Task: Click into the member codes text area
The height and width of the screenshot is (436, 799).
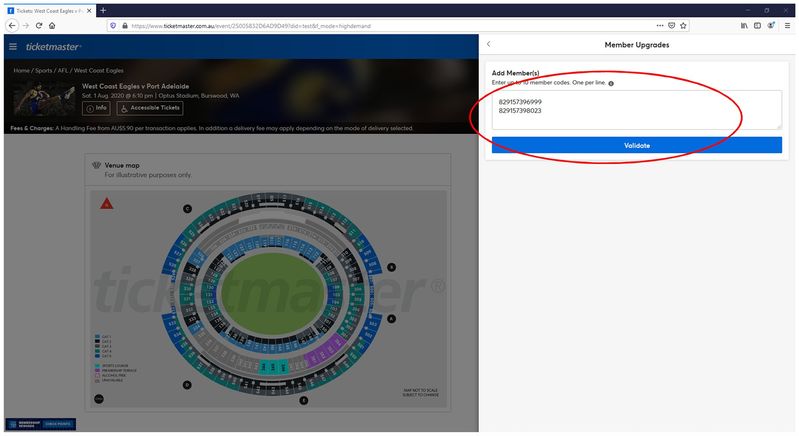Action: point(636,110)
